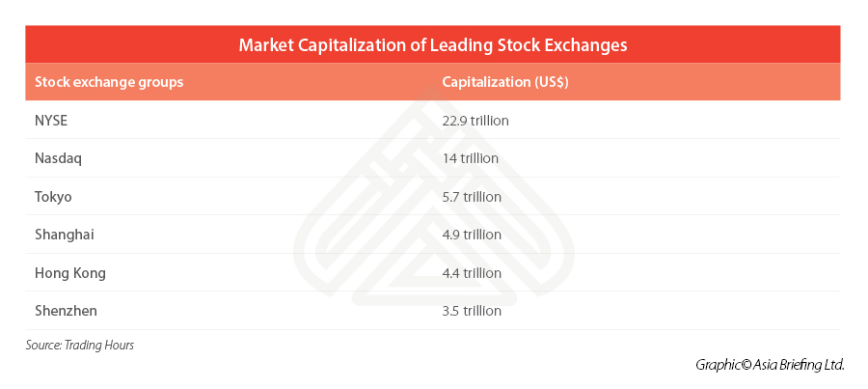The image size is (868, 389).
Task: Select the 'Capitalization (US$)' column header
Action: (x=504, y=82)
